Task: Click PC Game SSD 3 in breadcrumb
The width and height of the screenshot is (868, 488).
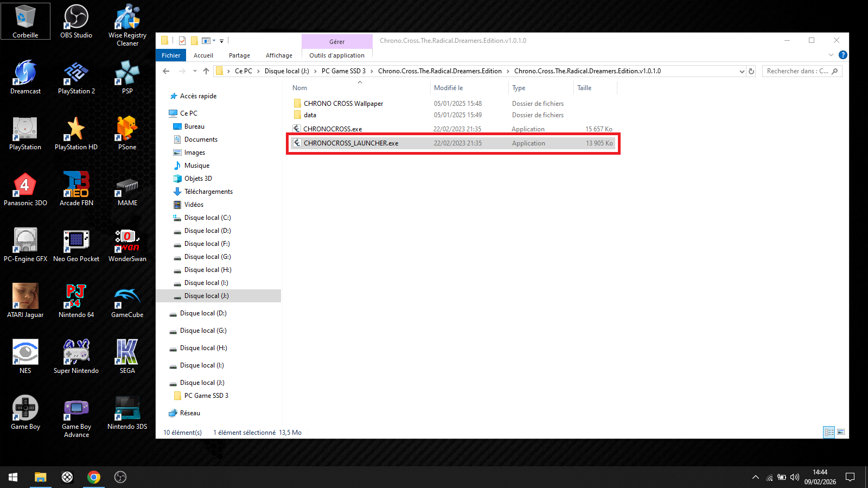Action: pos(343,71)
